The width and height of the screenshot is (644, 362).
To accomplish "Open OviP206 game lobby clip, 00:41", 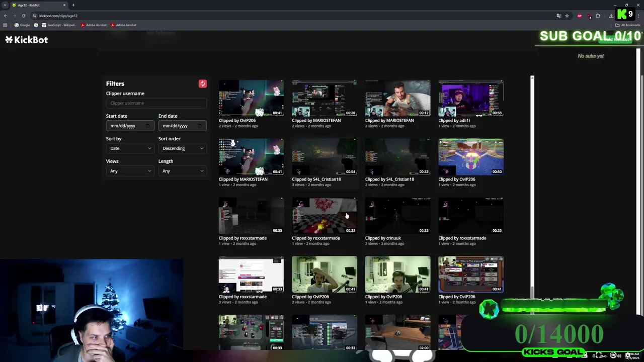I will 471,275.
